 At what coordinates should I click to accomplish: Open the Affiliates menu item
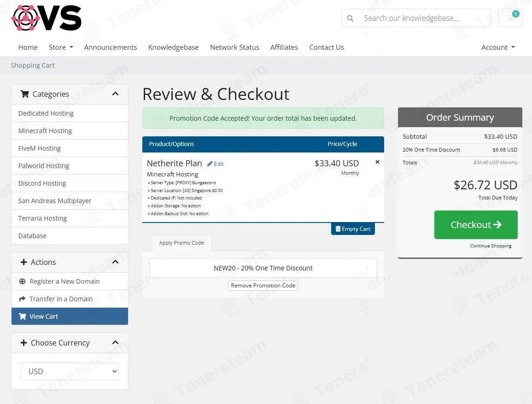pos(284,47)
